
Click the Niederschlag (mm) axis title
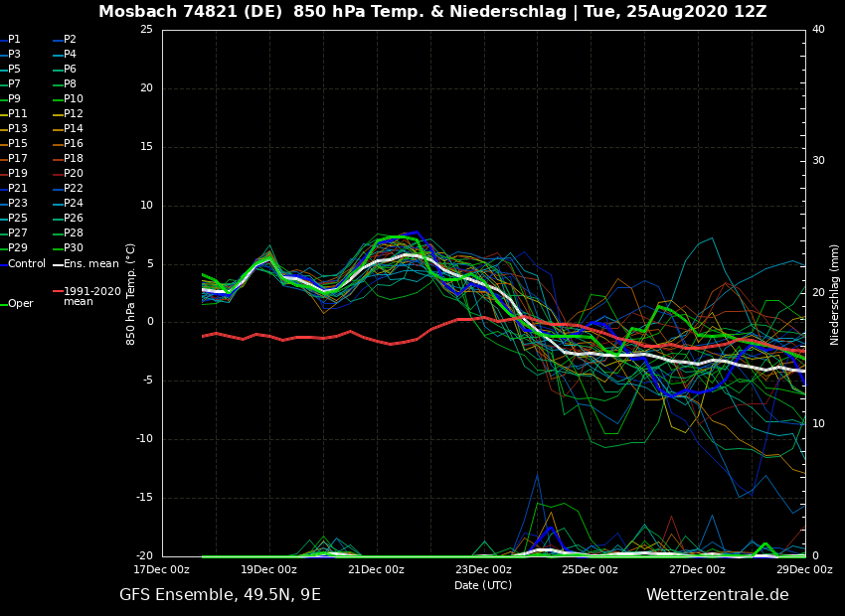coord(835,293)
